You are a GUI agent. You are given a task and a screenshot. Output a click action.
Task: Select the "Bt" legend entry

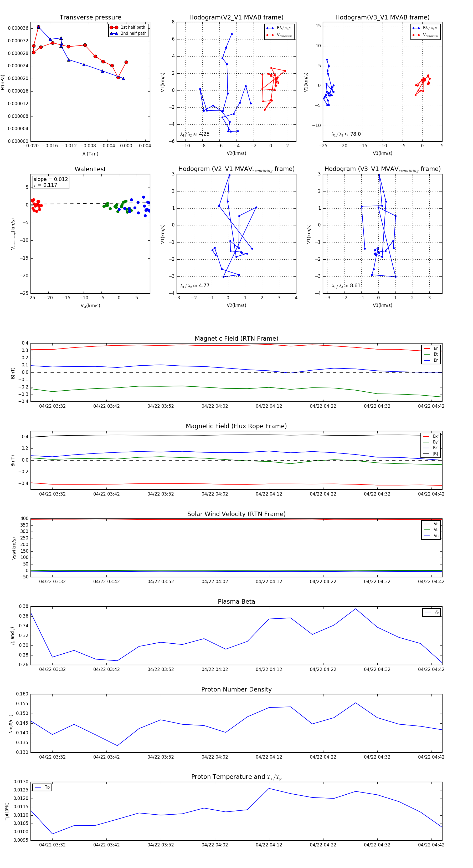pos(431,354)
